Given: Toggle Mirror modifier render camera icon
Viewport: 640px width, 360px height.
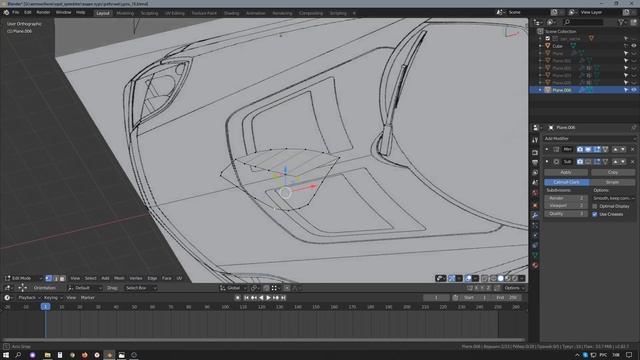Looking at the screenshot, I should [580, 149].
